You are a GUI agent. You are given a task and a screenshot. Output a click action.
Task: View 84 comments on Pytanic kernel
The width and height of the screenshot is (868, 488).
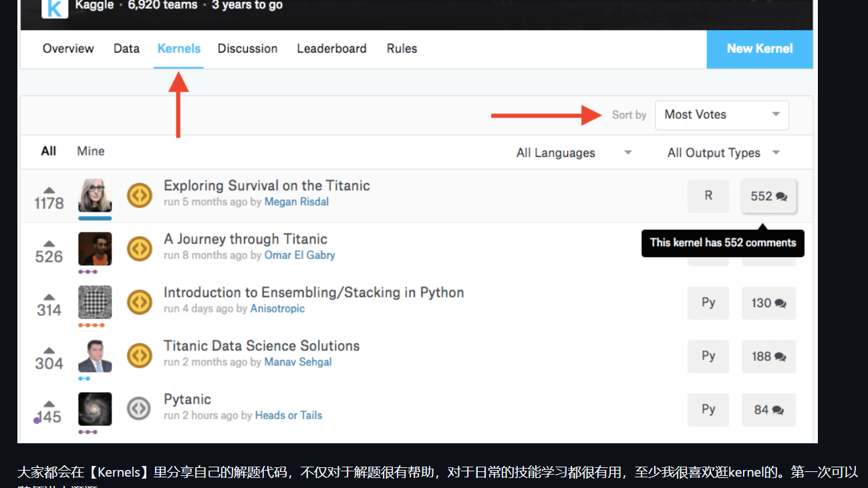click(x=768, y=410)
